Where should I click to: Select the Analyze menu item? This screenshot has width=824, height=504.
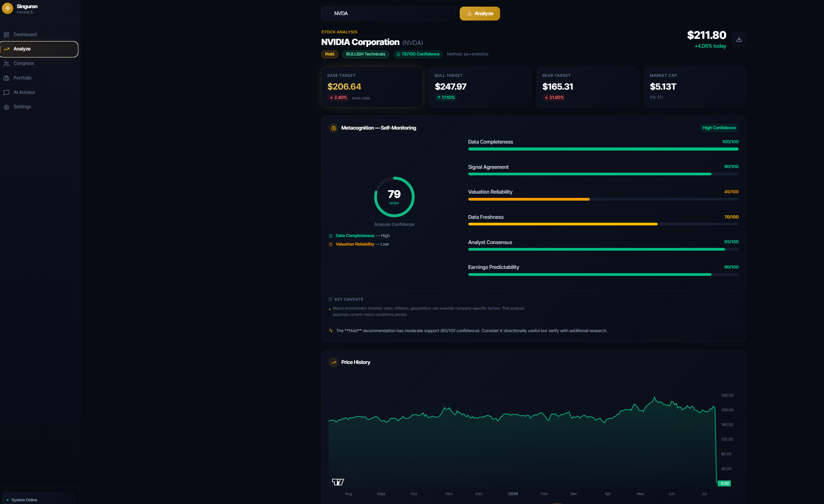pyautogui.click(x=39, y=49)
